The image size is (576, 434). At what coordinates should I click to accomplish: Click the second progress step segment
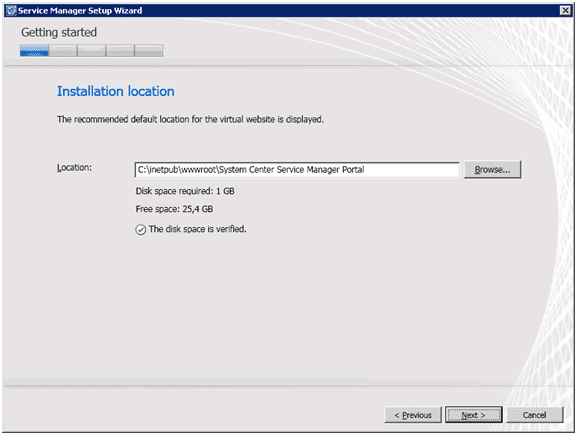click(63, 50)
